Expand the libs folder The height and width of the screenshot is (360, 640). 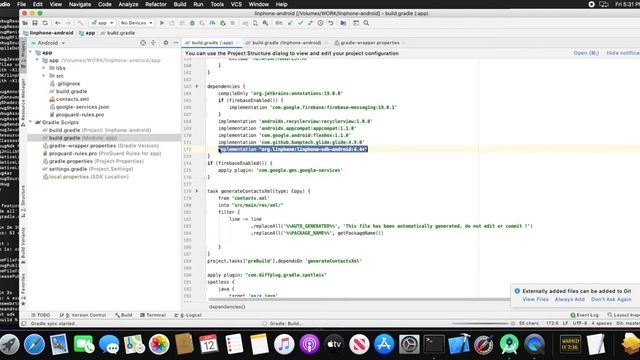(44, 68)
